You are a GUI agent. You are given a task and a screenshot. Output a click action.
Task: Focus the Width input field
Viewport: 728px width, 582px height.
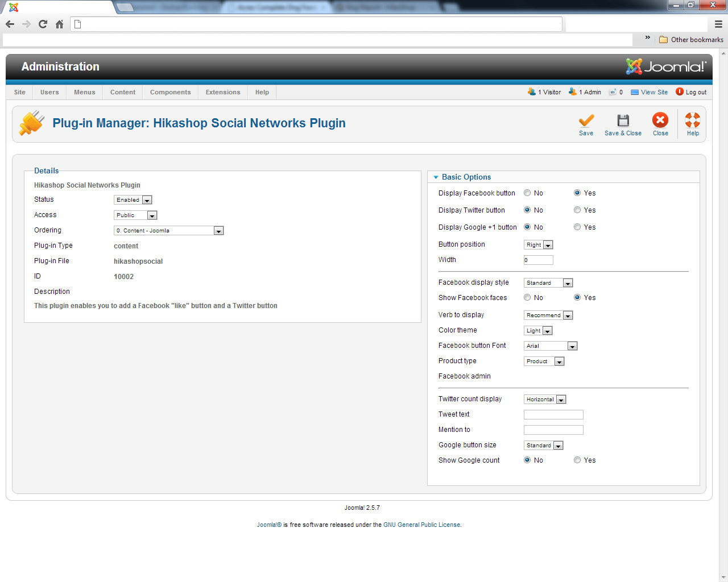pos(539,260)
